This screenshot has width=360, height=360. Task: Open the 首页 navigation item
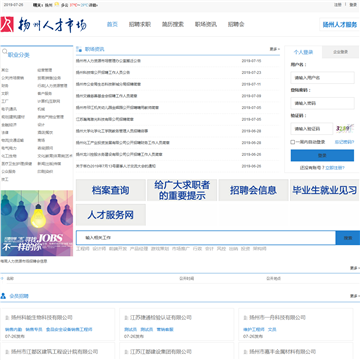pos(112,24)
